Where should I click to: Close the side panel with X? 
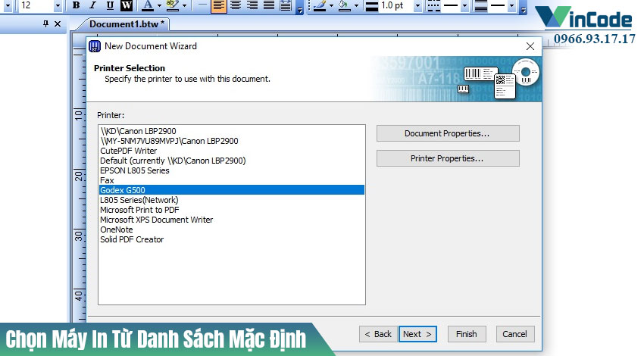(58, 23)
